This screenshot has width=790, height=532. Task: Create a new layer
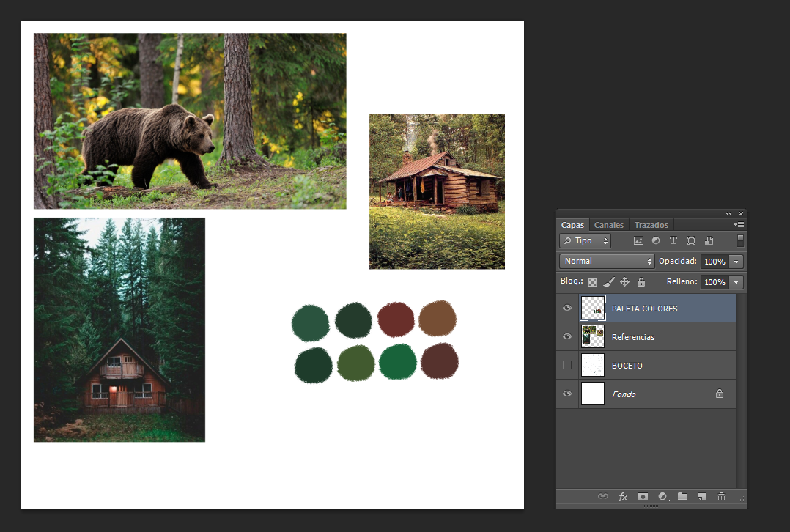coord(702,497)
